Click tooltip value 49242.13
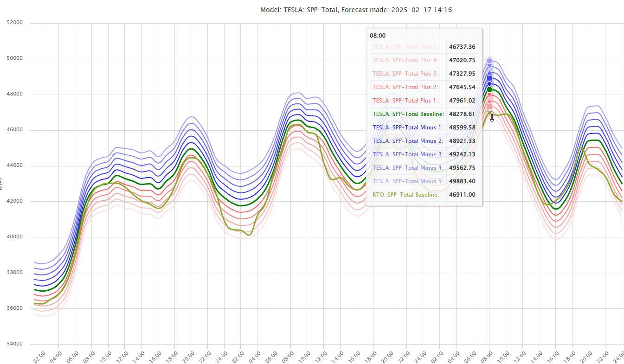624x364 pixels. pyautogui.click(x=462, y=154)
